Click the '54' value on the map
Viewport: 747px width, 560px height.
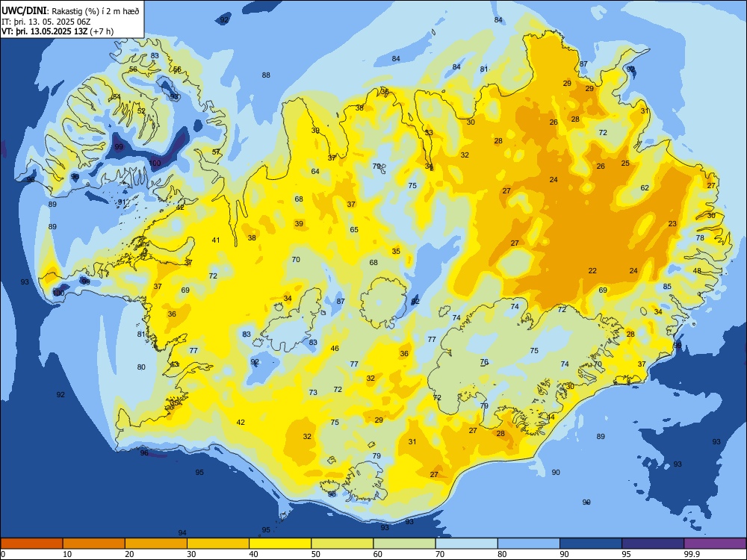pos(117,96)
